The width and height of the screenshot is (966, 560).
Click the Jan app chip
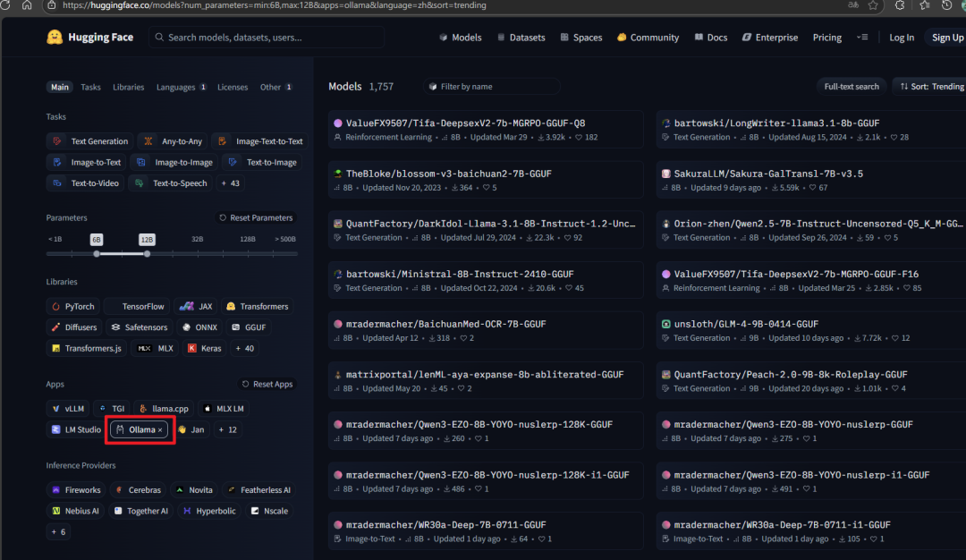pyautogui.click(x=191, y=429)
